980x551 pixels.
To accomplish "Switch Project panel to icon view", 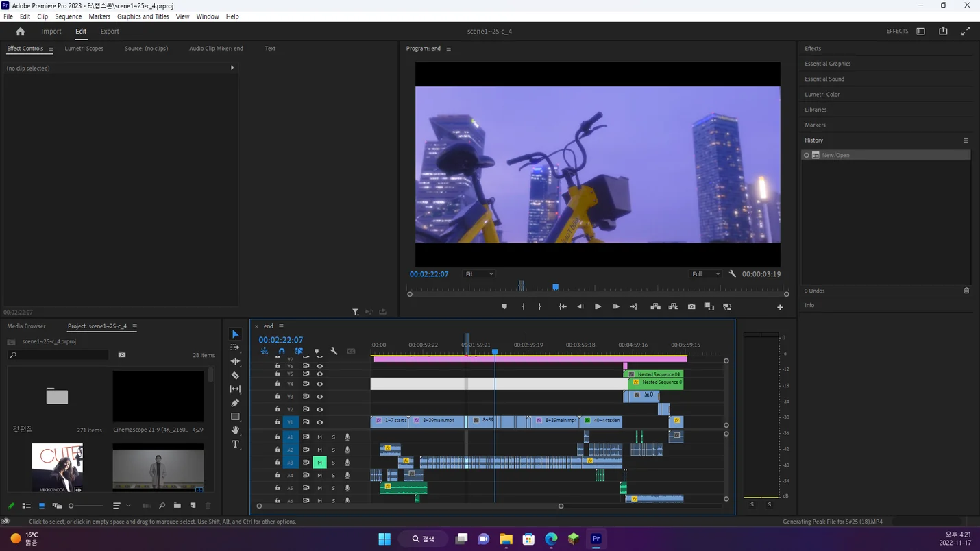I will tap(41, 506).
